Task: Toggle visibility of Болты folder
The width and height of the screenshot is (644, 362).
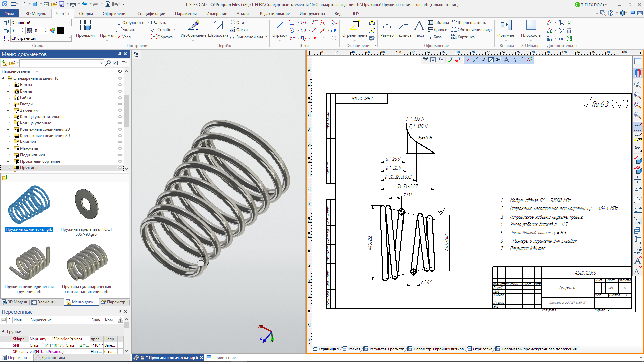Action: tap(120, 85)
